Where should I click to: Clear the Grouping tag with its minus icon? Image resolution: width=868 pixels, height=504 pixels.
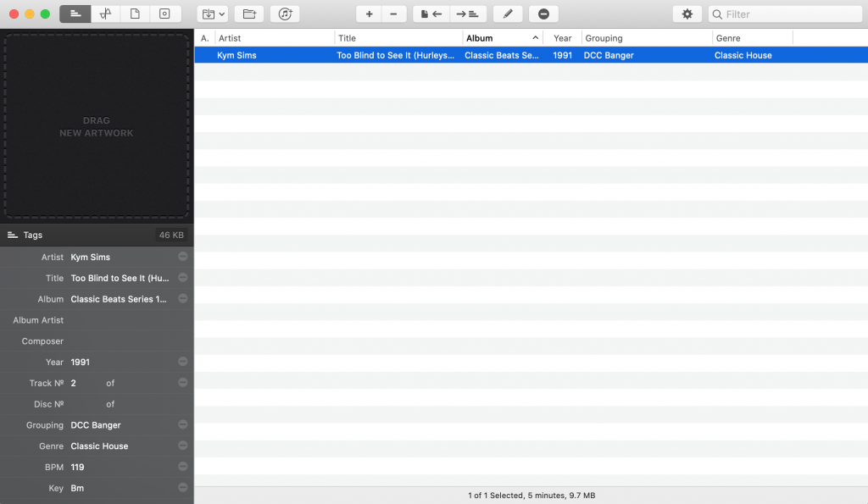[183, 425]
